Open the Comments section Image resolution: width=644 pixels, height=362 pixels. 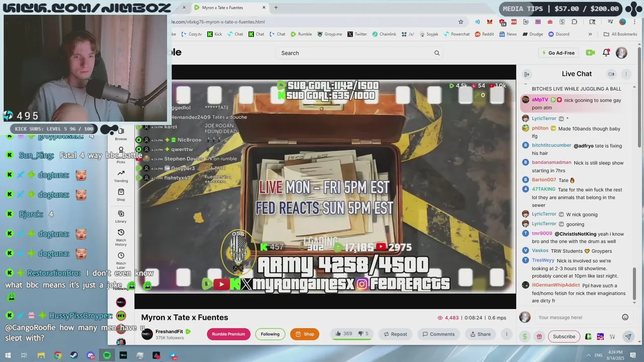coord(439,334)
